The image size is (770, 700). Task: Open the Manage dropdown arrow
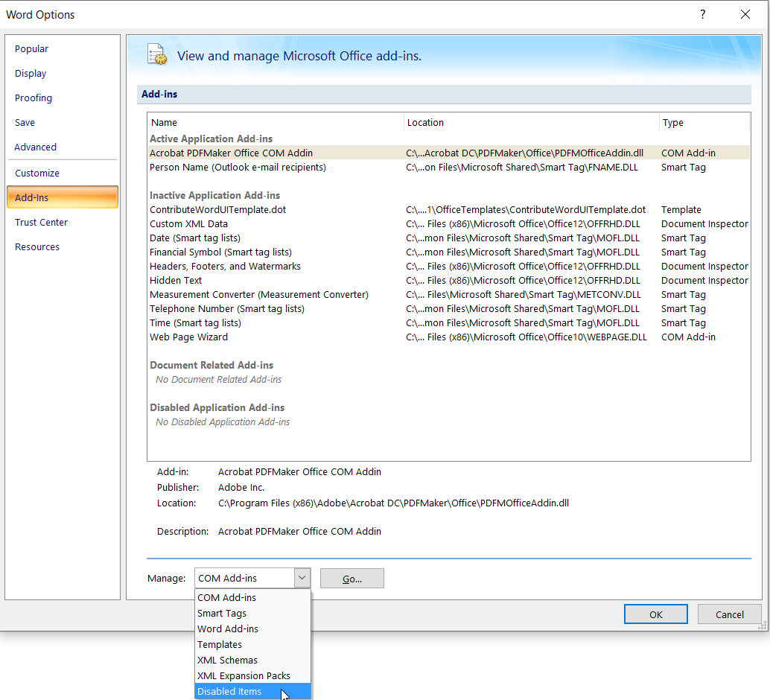click(x=302, y=578)
